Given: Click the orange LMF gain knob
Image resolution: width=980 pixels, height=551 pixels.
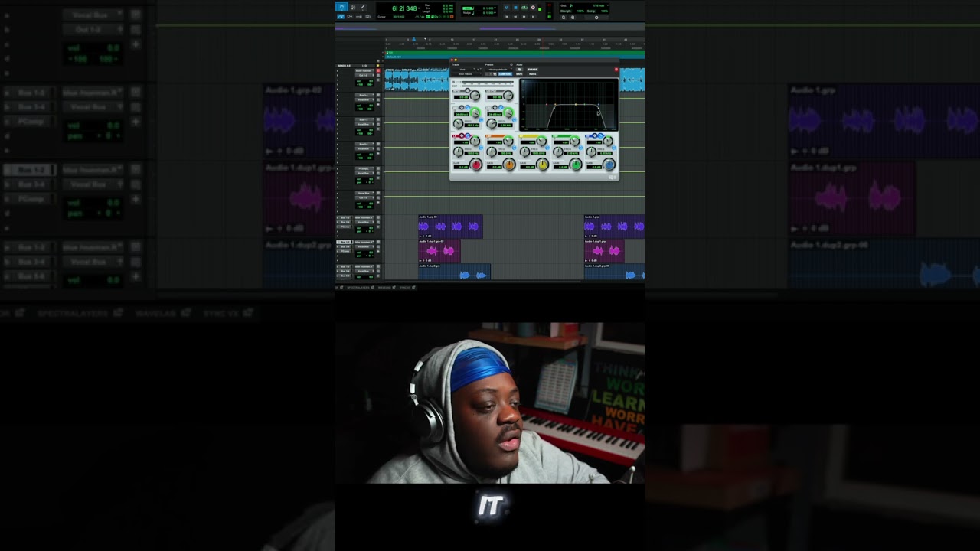Looking at the screenshot, I should 509,165.
